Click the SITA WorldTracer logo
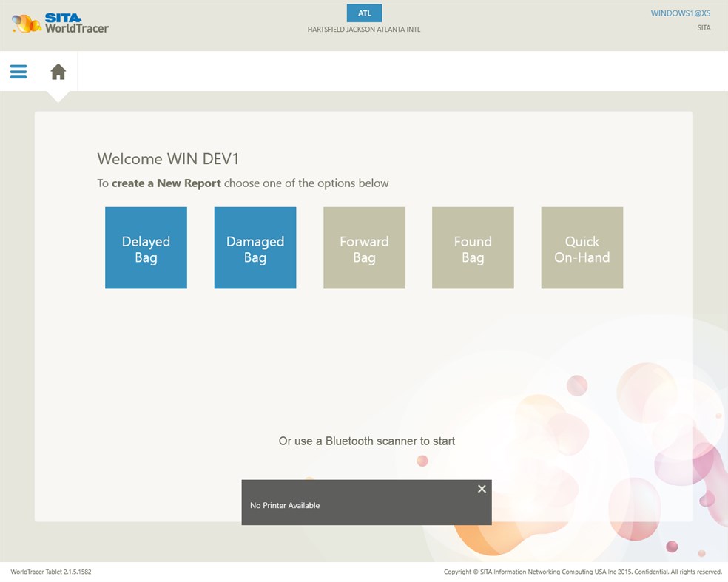This screenshot has width=728, height=582. pyautogui.click(x=59, y=23)
